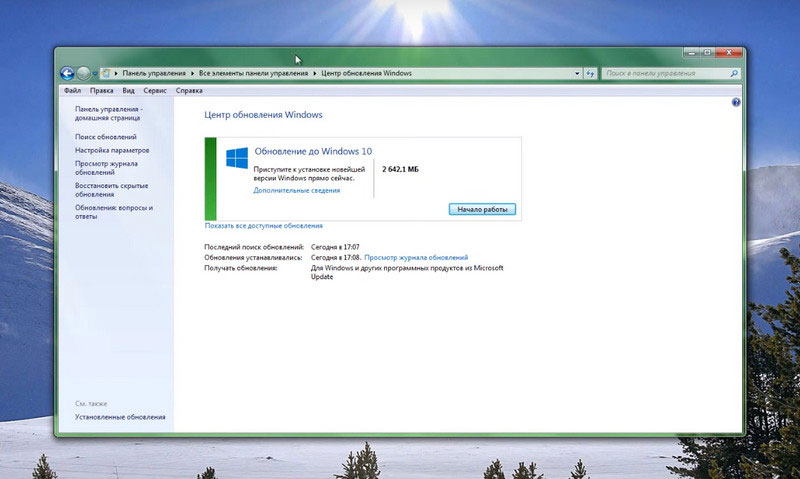This screenshot has width=800, height=479.
Task: Select "Поиск обновлений" in the sidebar
Action: tap(106, 136)
